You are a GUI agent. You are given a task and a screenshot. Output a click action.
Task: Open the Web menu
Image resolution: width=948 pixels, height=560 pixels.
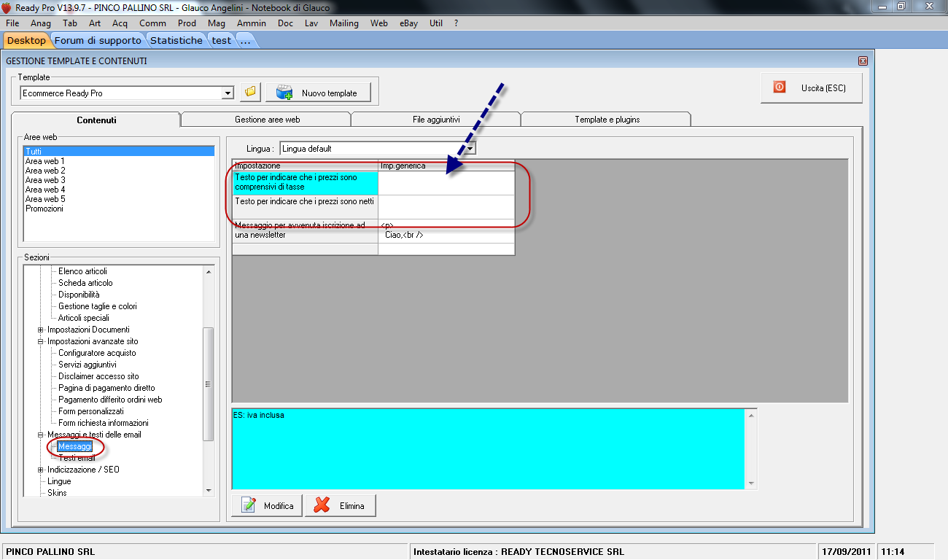coord(379,23)
